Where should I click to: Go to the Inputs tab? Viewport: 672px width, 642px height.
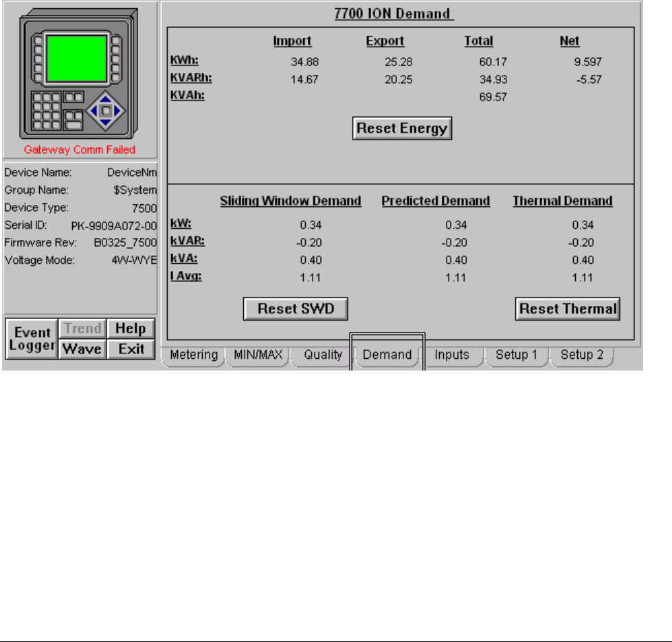coord(451,355)
